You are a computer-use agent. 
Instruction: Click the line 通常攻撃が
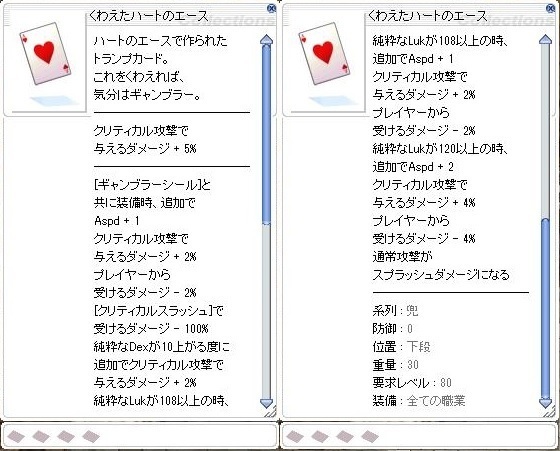402,257
